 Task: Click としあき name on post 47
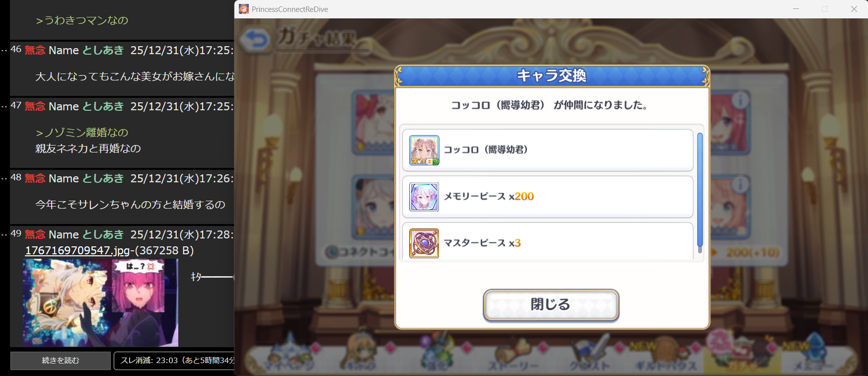[x=103, y=106]
